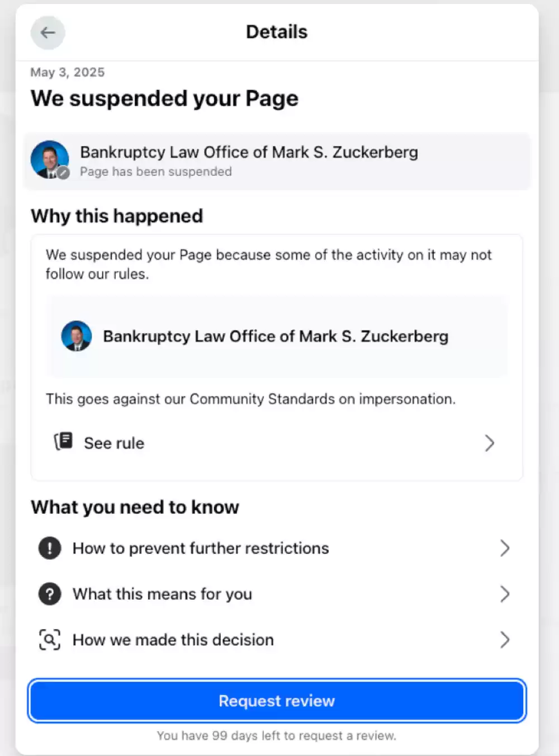Open the rules document icon next to See rule
This screenshot has height=756, width=559.
63,441
